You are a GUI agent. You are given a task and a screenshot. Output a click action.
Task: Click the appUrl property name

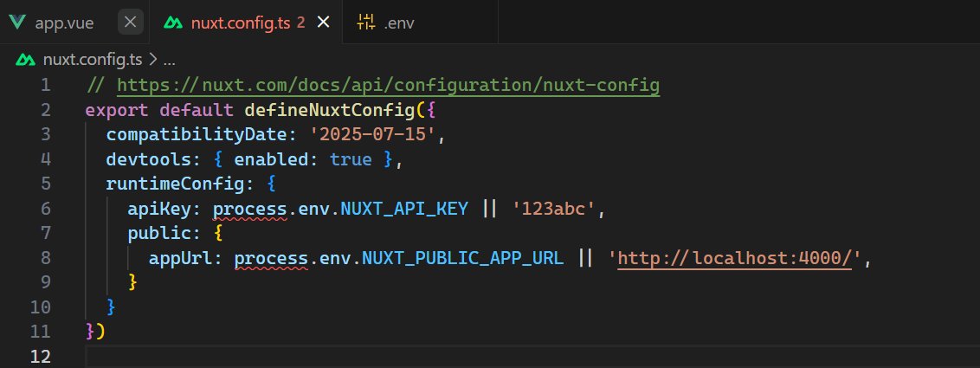coord(180,258)
